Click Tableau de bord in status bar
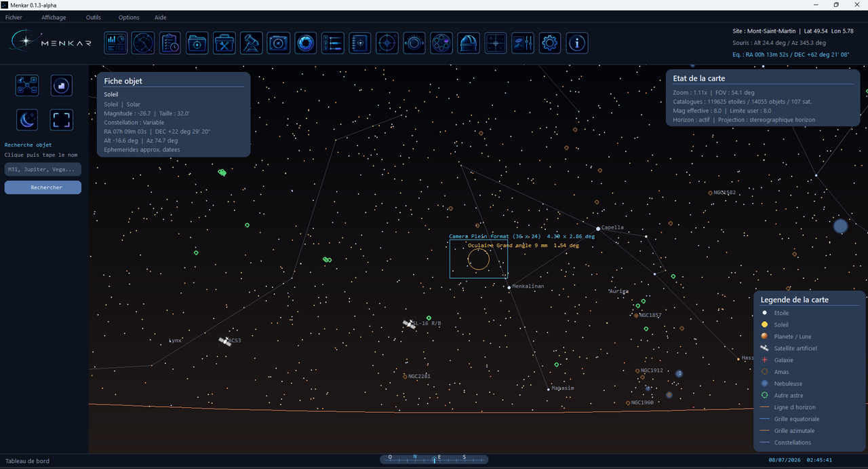 [x=27, y=461]
